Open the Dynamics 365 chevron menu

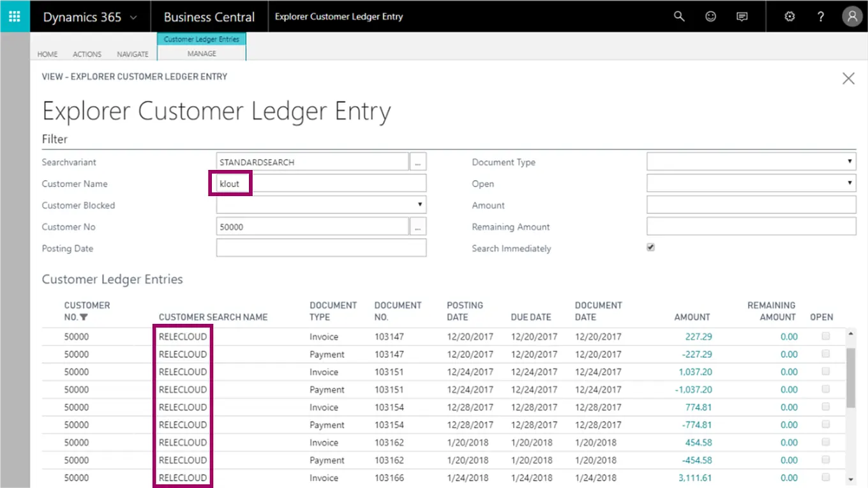pyautogui.click(x=133, y=17)
